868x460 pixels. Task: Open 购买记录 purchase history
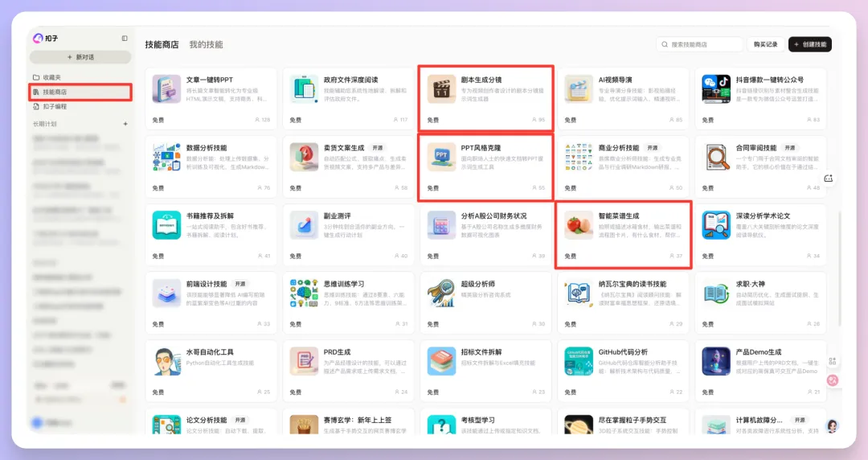pyautogui.click(x=765, y=44)
